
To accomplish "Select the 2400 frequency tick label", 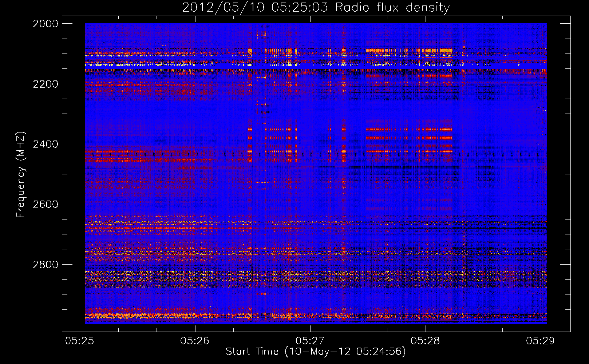I will click(x=46, y=144).
